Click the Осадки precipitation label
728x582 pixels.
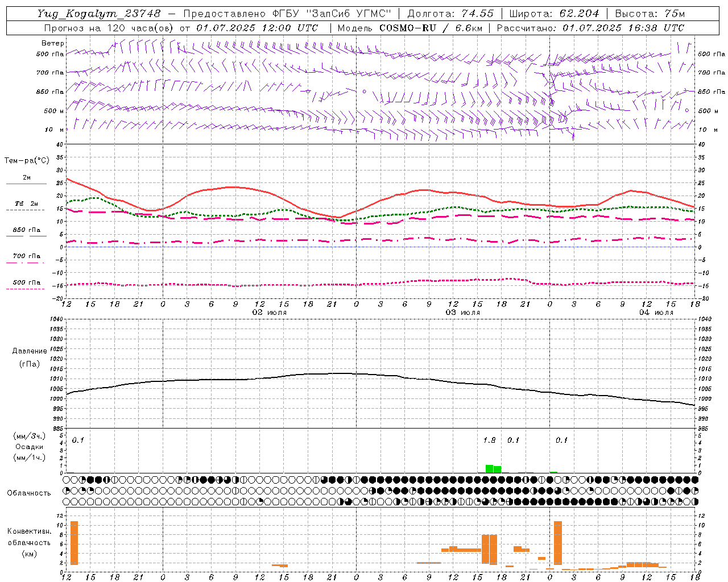point(30,447)
